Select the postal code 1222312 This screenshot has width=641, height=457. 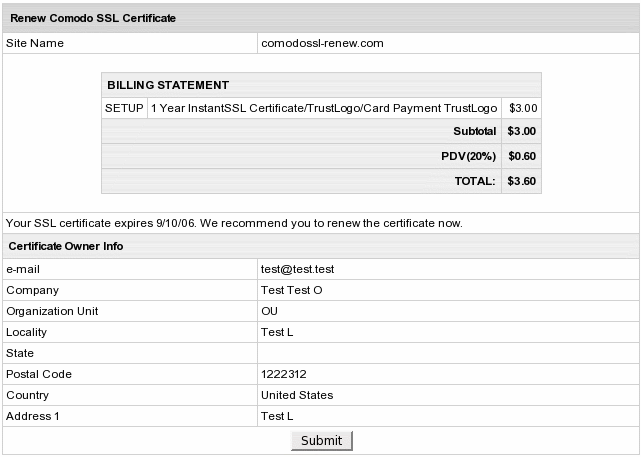pos(283,374)
